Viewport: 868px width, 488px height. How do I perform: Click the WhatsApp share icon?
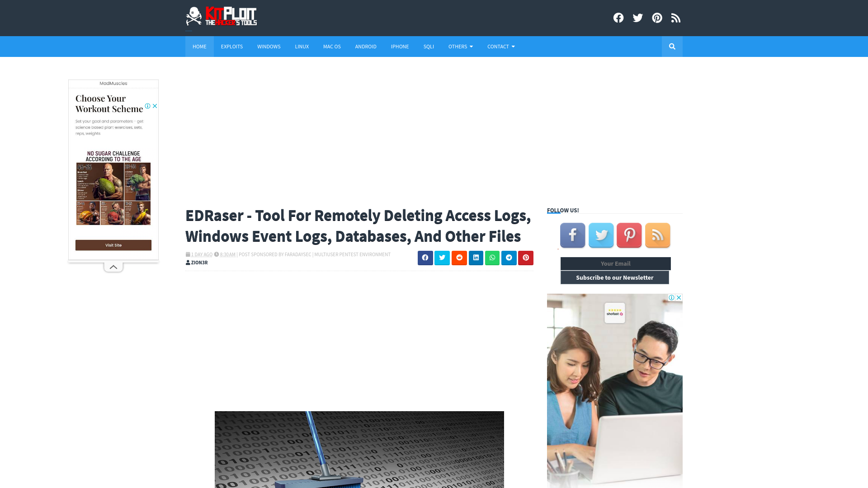(x=492, y=258)
